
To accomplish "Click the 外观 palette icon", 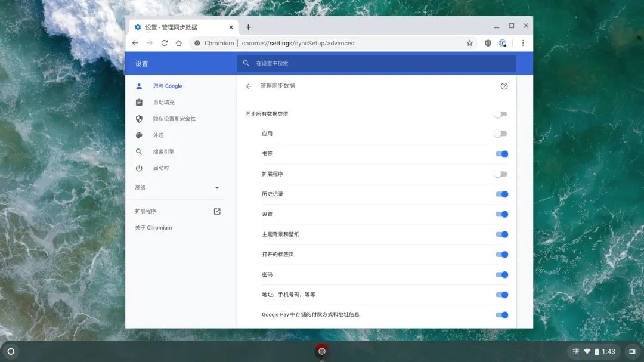I will pos(139,135).
